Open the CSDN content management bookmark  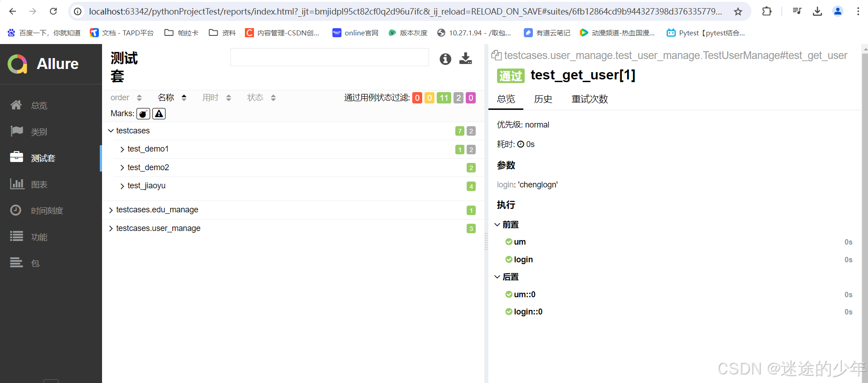[282, 33]
